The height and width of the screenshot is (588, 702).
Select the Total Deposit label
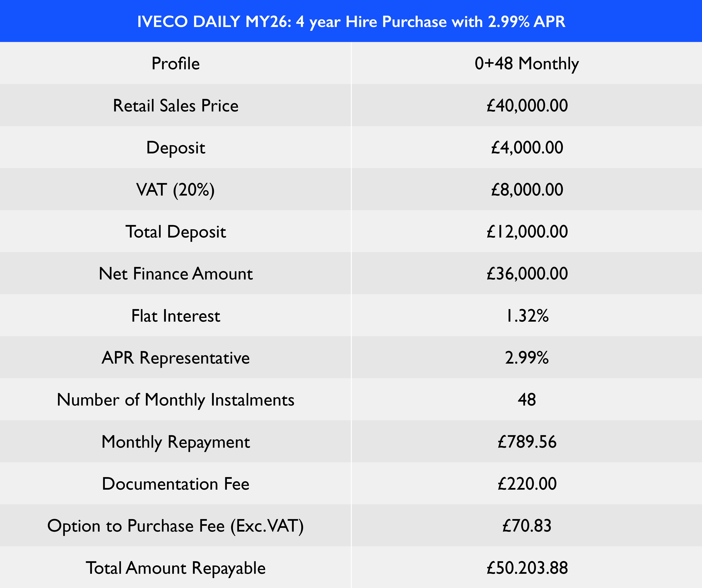(x=176, y=232)
